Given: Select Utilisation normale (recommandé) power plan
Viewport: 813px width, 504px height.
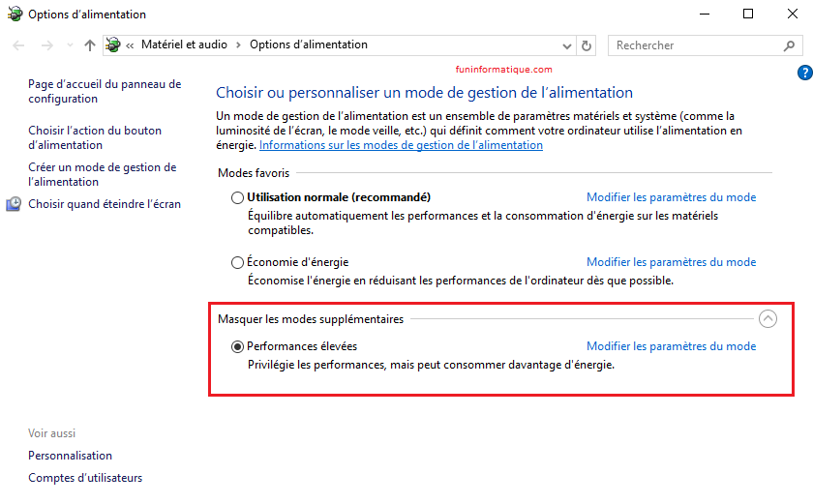Looking at the screenshot, I should pyautogui.click(x=238, y=197).
